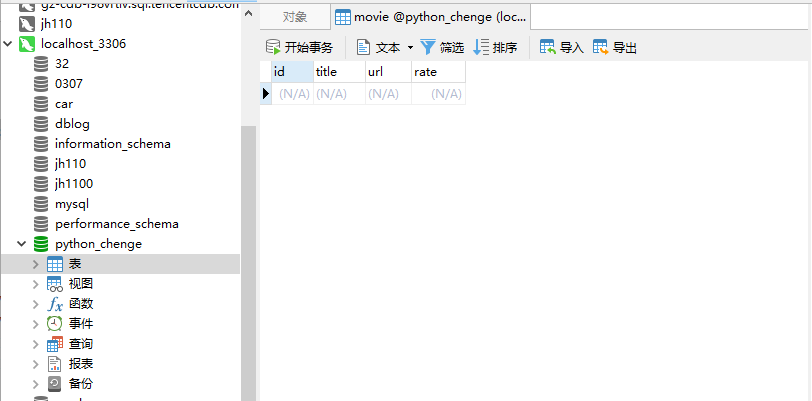
Task: Click the performance_schema database icon
Action: 41,224
